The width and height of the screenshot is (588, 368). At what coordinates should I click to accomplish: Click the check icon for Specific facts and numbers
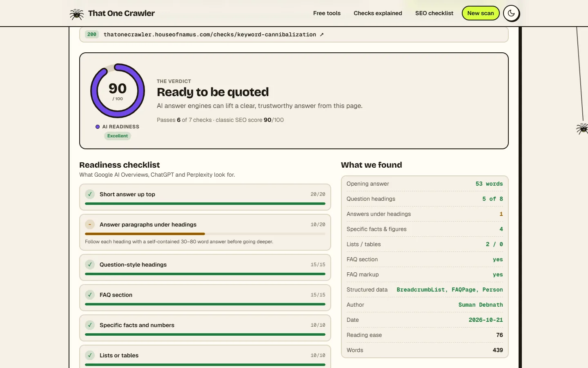90,325
